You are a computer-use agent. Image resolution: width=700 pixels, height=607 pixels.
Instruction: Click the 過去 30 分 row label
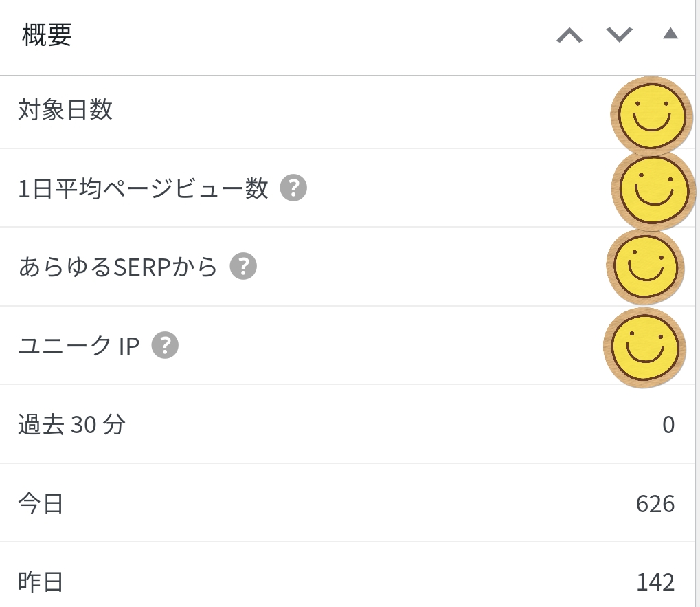coord(71,425)
